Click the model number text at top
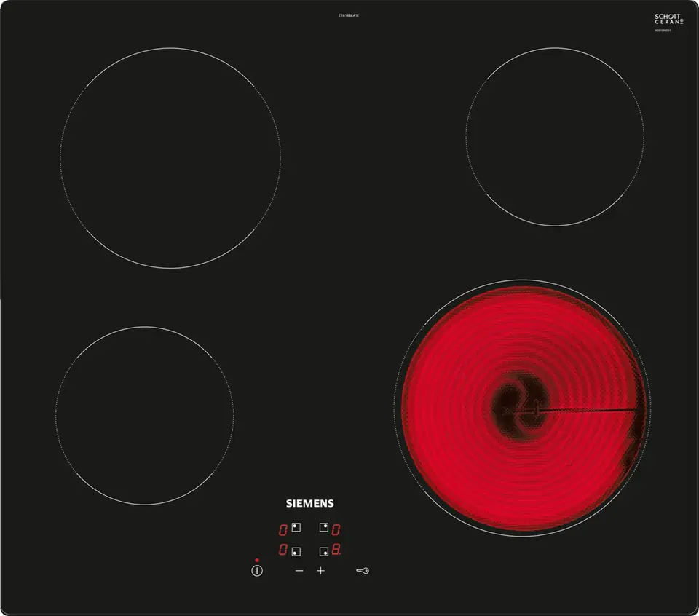Screen dimensions: 699x616 (x=349, y=15)
